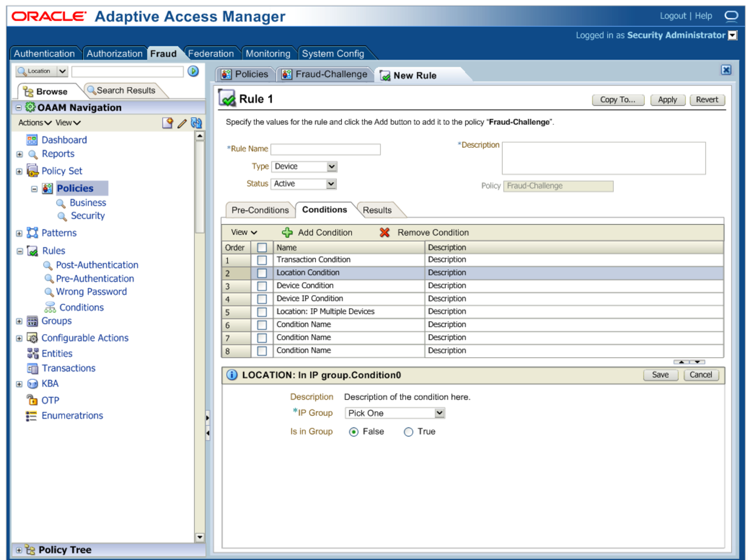Click the Reports magnifier icon
The image size is (748, 560).
pos(33,155)
